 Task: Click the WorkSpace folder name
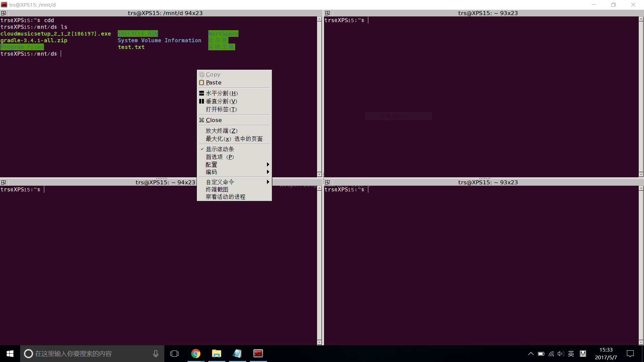coord(223,34)
